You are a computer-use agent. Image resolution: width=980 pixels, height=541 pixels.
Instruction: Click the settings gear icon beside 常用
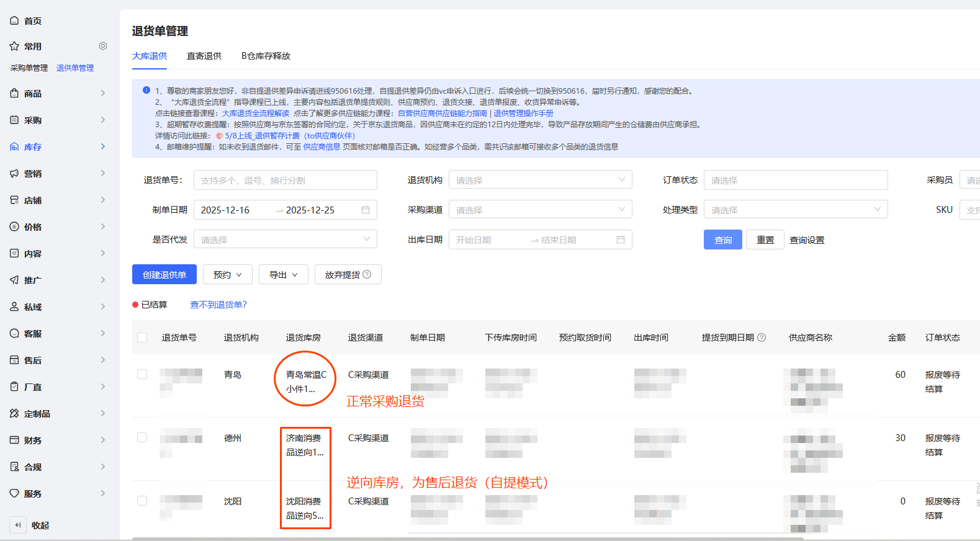103,46
